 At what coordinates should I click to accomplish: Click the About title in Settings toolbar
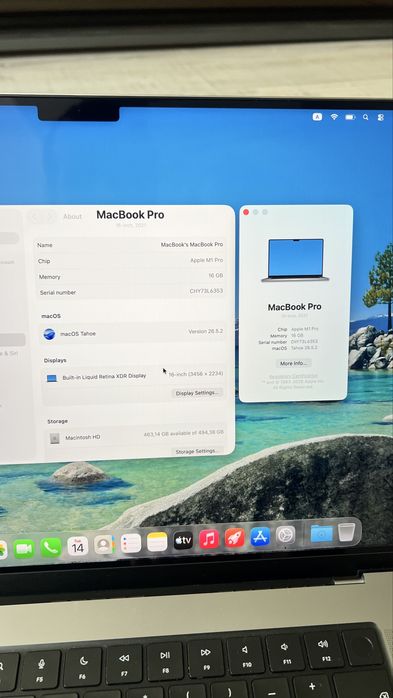coord(73,216)
